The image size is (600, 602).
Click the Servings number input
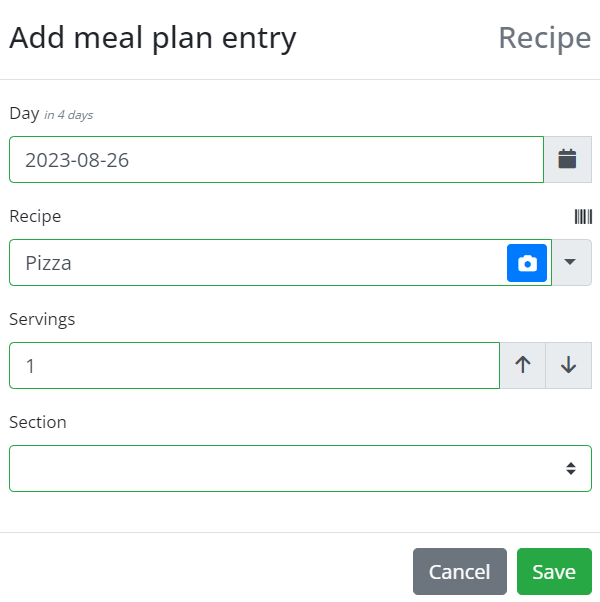255,366
